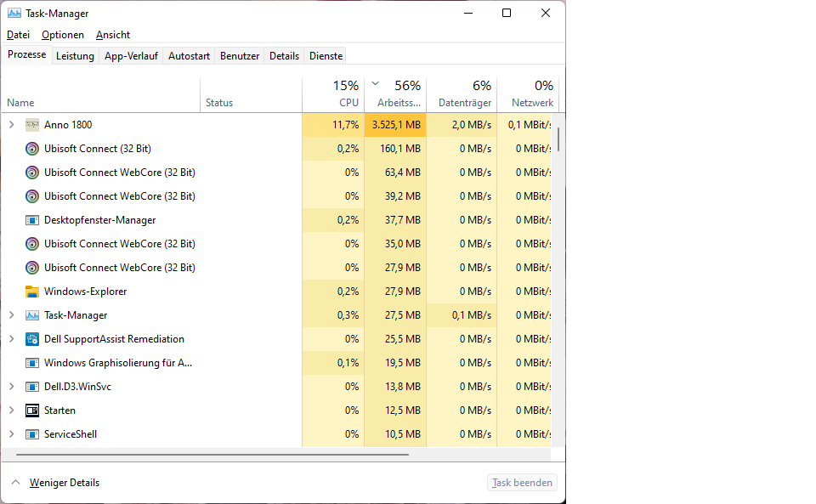Click the Ubisoft Connect WebCore icon with 39,2 MB

(x=32, y=196)
